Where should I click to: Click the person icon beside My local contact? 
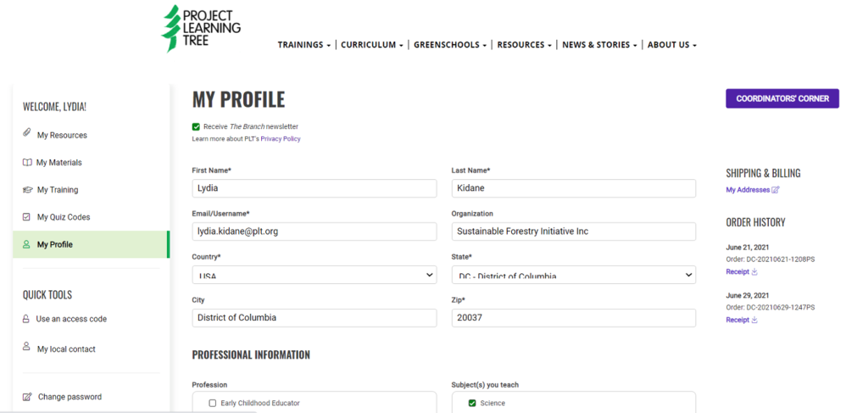tap(27, 349)
